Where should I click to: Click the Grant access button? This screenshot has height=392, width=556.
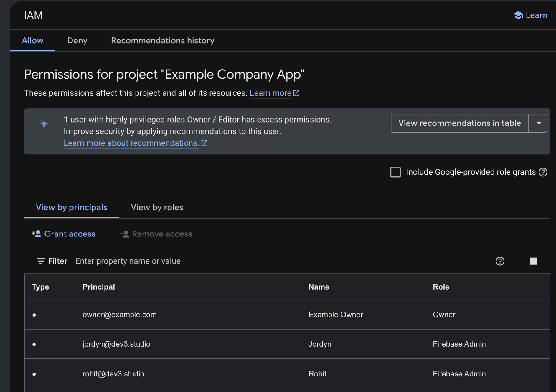64,234
